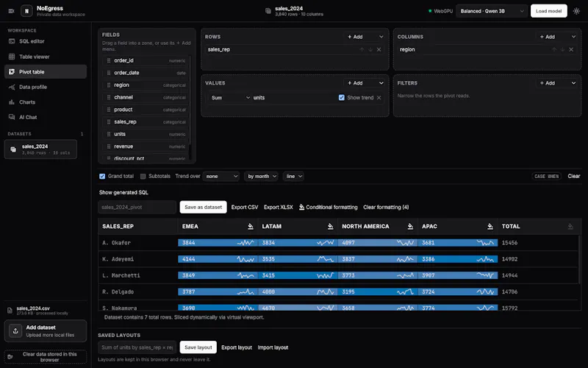Export pivot as CSV
This screenshot has height=368, width=588.
[245, 207]
